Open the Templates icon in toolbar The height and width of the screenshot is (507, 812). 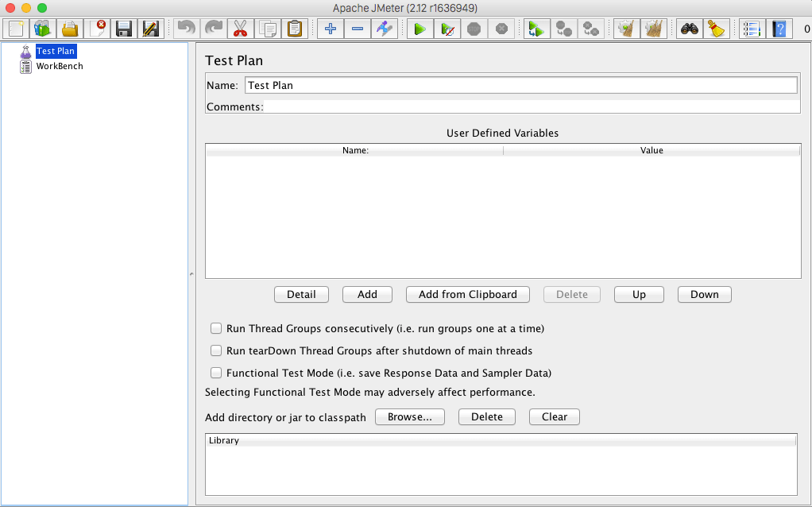[42, 29]
